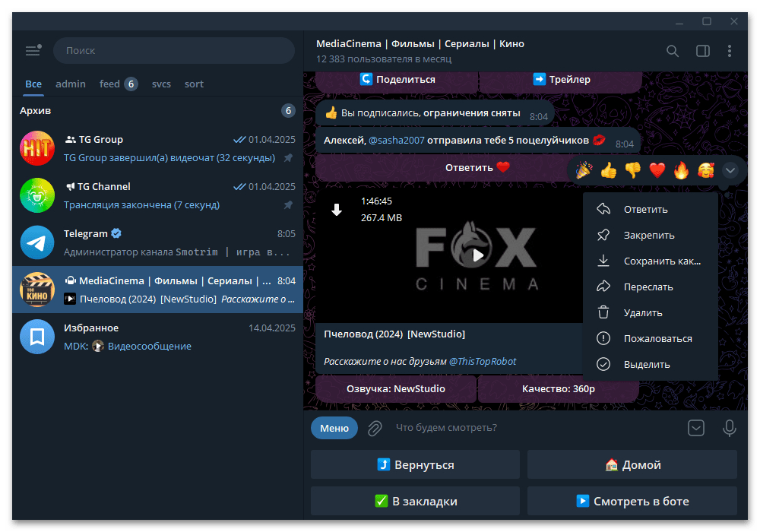Switch to the Все folder tab
The height and width of the screenshot is (532, 760).
[33, 84]
